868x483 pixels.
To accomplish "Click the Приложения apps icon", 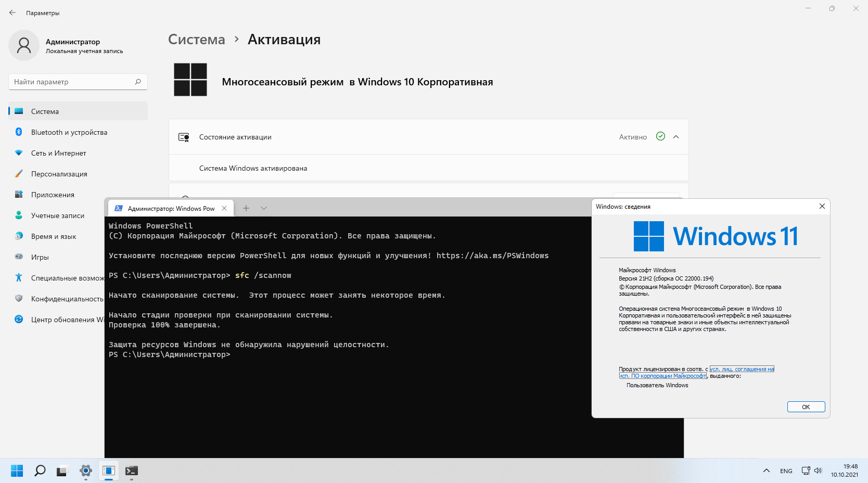I will pos(19,194).
